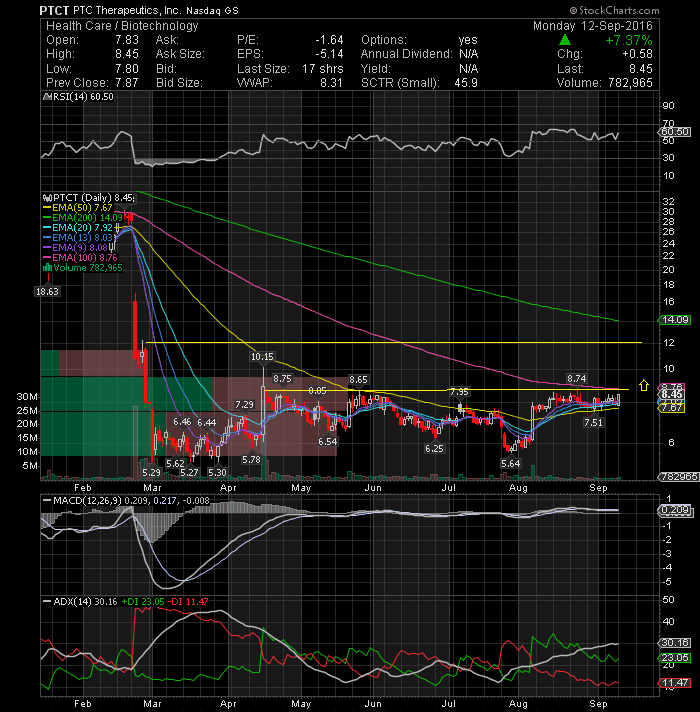Click the volume bars icon in legend
Screen dimensions: 700x712
pyautogui.click(x=47, y=267)
